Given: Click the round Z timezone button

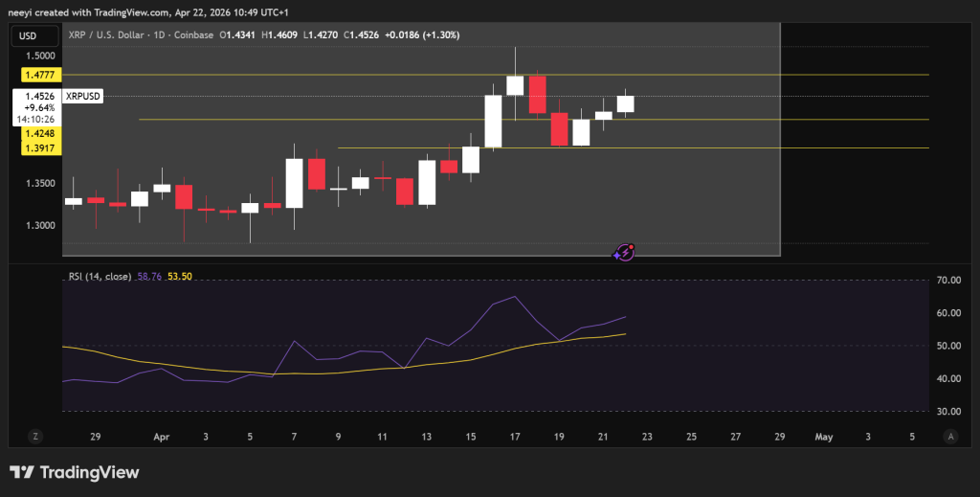Looking at the screenshot, I should 34,436.
